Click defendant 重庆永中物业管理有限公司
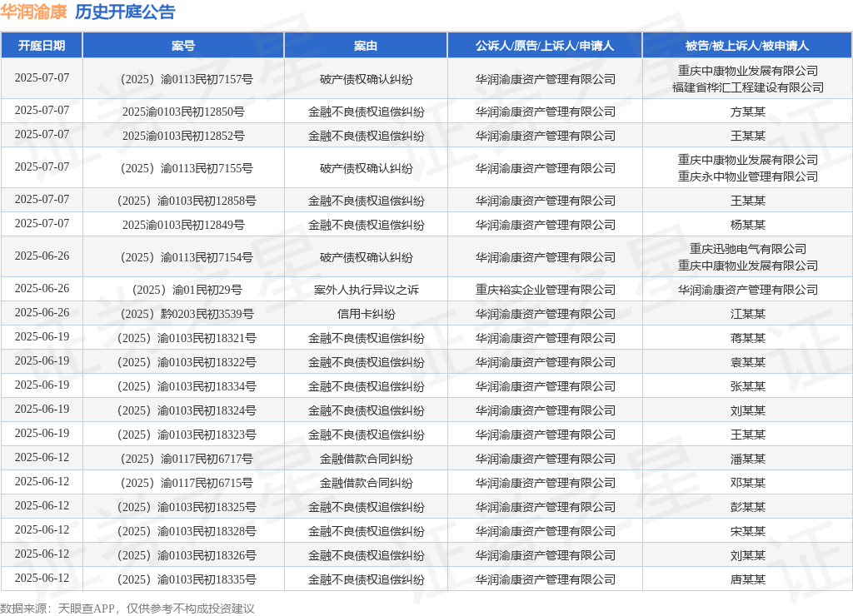This screenshot has width=853, height=616. click(x=747, y=176)
